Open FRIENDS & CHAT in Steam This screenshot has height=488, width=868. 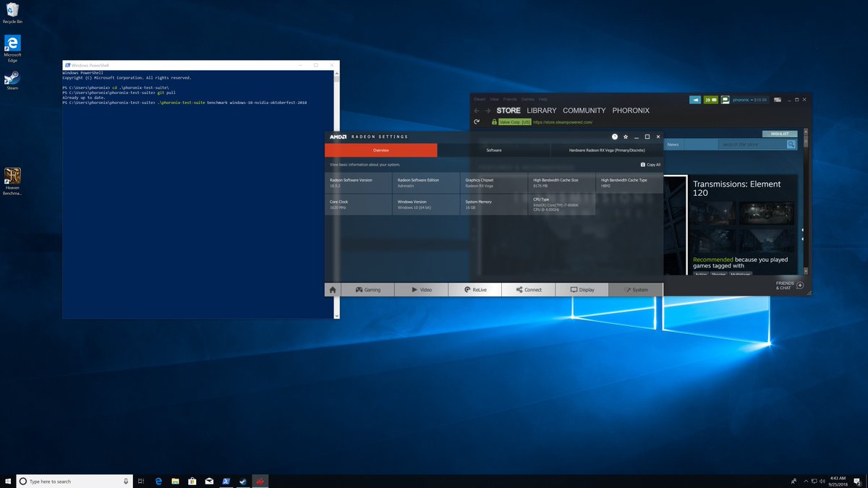click(789, 286)
